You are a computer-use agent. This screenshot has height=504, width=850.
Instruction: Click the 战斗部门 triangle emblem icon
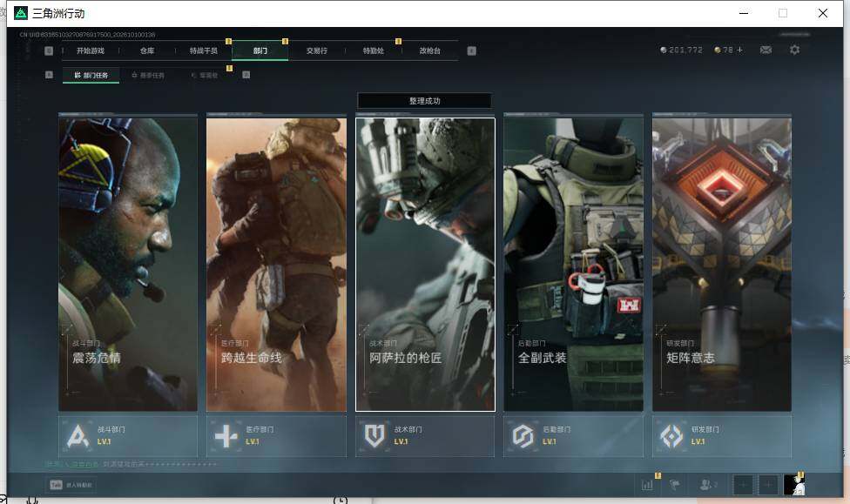click(x=78, y=436)
